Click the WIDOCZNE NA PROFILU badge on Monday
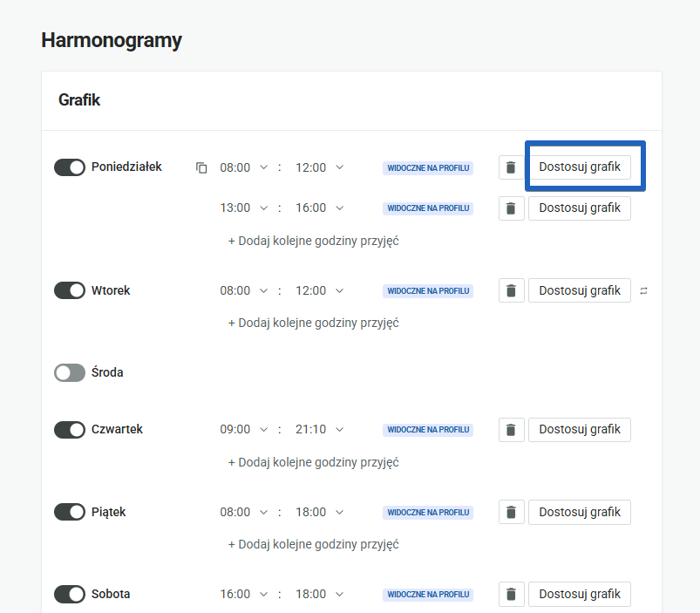 pyautogui.click(x=427, y=167)
